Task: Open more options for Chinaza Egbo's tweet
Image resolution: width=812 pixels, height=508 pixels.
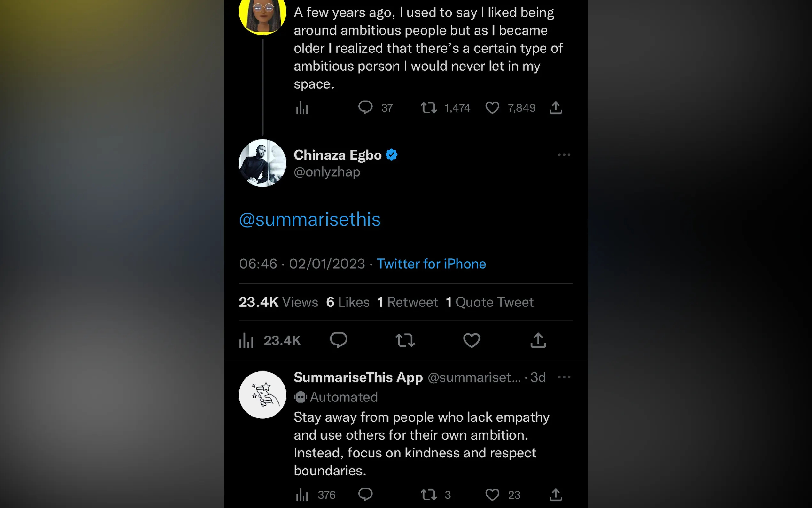Action: click(x=564, y=155)
